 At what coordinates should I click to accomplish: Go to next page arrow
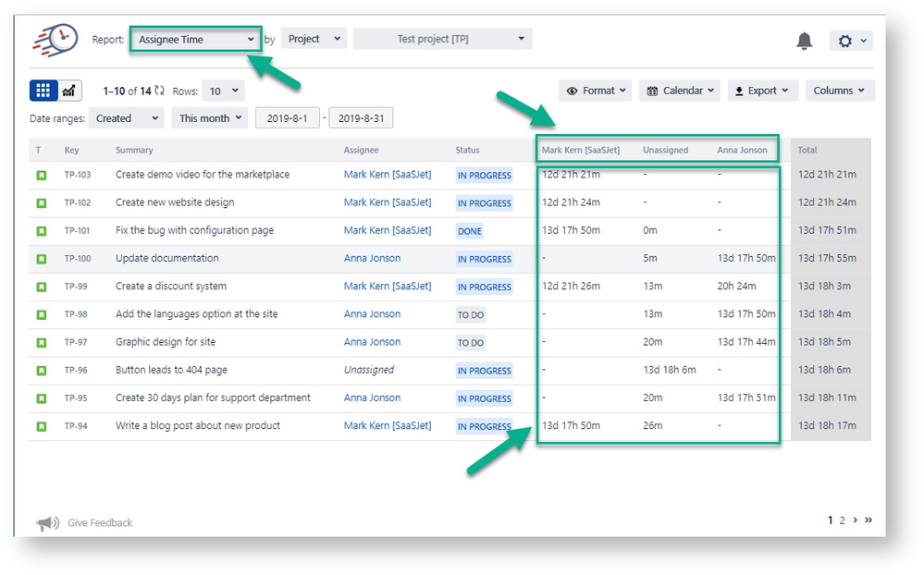click(x=855, y=520)
